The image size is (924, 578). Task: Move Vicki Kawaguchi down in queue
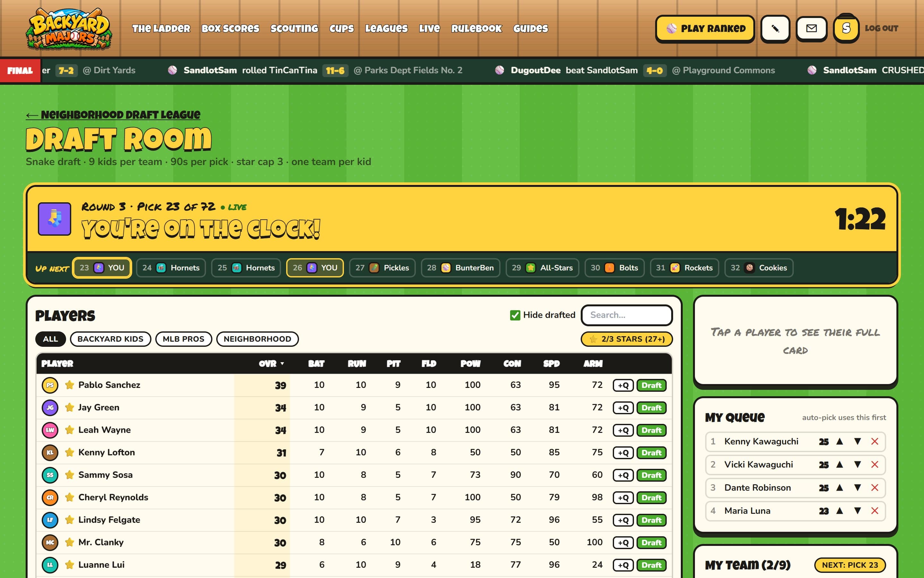(857, 464)
